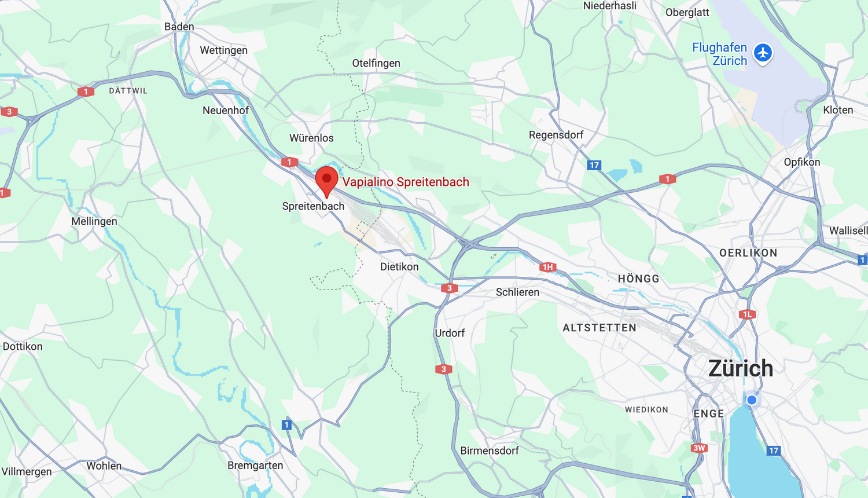Click the Flughafen Zürich label
Viewport: 868px width, 498px height.
coord(720,54)
